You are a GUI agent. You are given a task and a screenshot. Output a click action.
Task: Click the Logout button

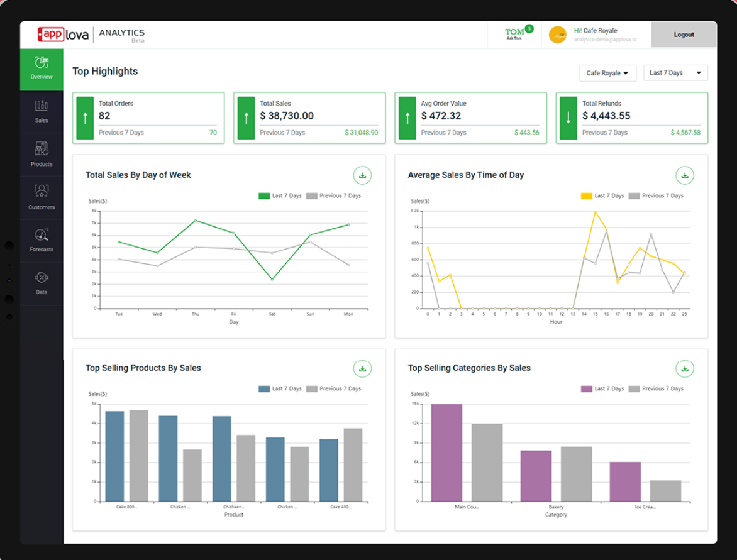point(684,35)
